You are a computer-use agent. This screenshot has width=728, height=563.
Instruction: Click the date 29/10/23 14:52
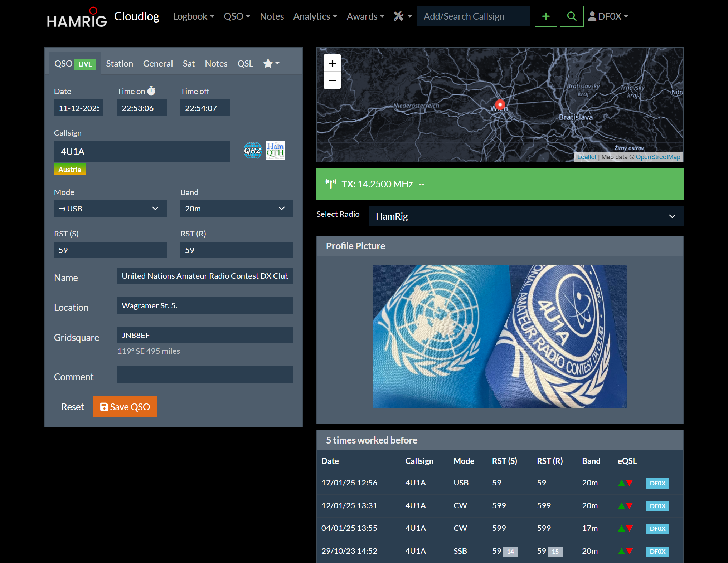pos(349,551)
